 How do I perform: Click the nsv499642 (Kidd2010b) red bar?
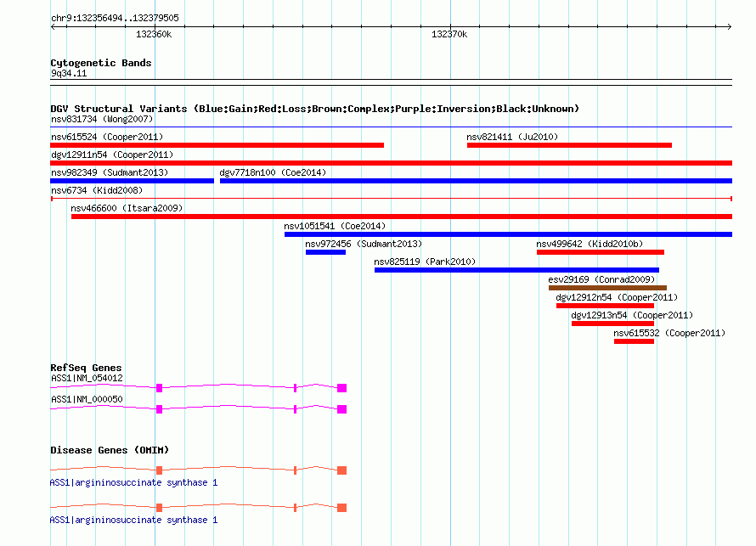(601, 252)
